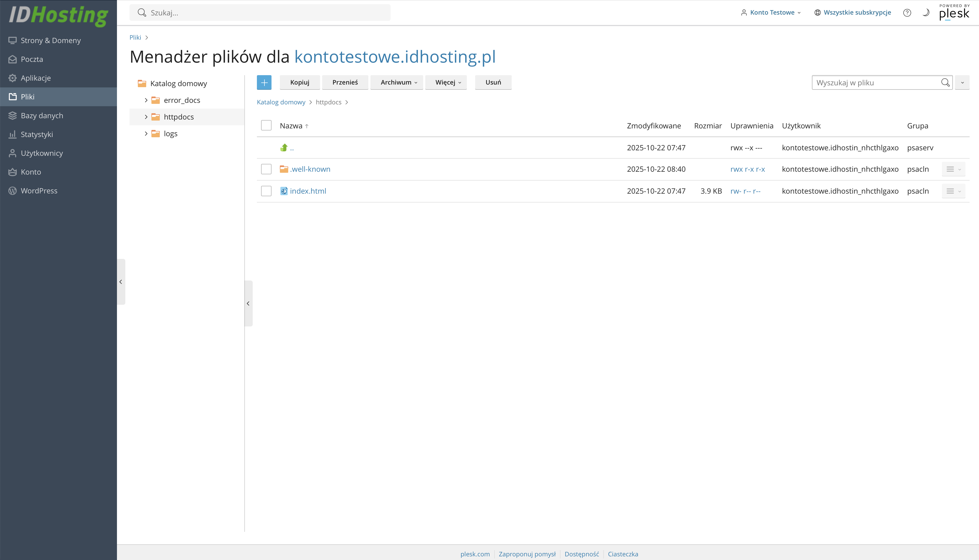Click the help question mark icon
This screenshot has width=979, height=560.
tap(907, 13)
